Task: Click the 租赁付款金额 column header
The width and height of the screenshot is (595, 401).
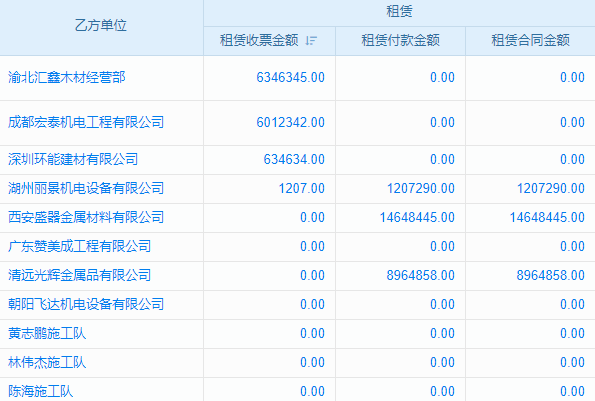Action: click(400, 40)
